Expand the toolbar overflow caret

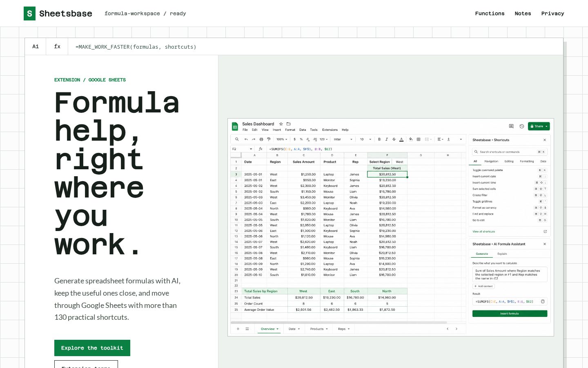point(461,139)
